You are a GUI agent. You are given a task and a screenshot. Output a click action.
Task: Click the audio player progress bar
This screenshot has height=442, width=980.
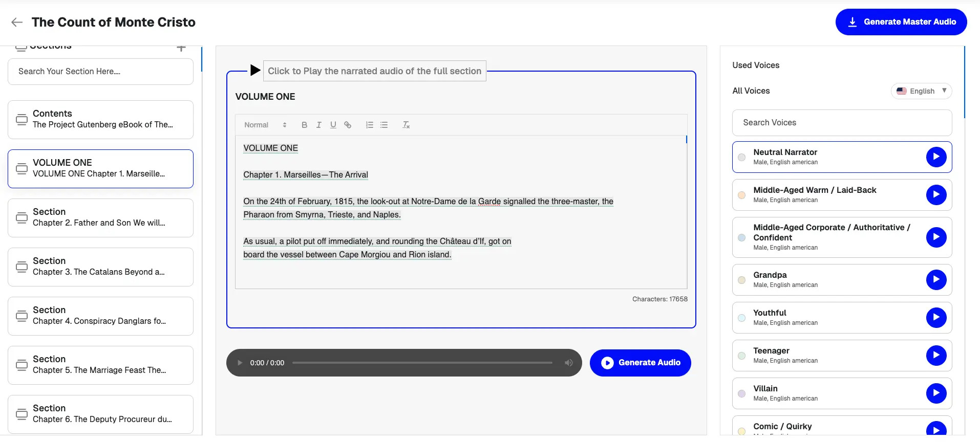[422, 363]
